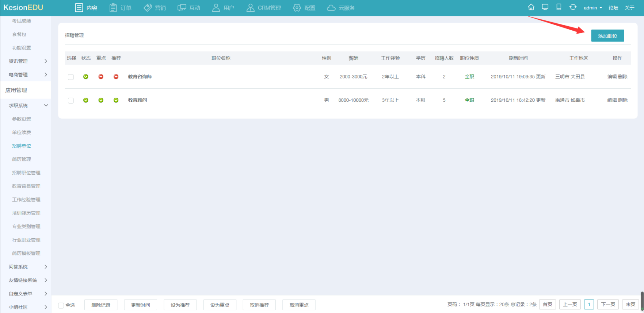Select the checkbox for 教育咨询师 row
Screen dimensions: 644x313
[71, 77]
